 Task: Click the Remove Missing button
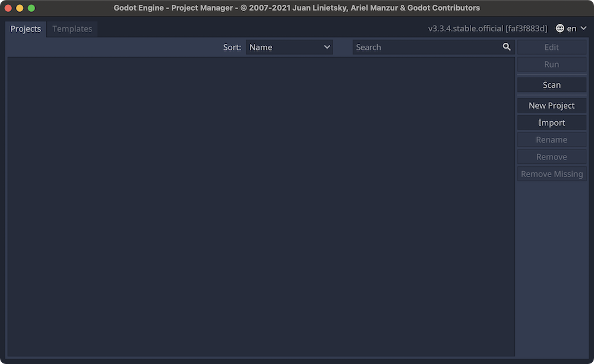552,174
